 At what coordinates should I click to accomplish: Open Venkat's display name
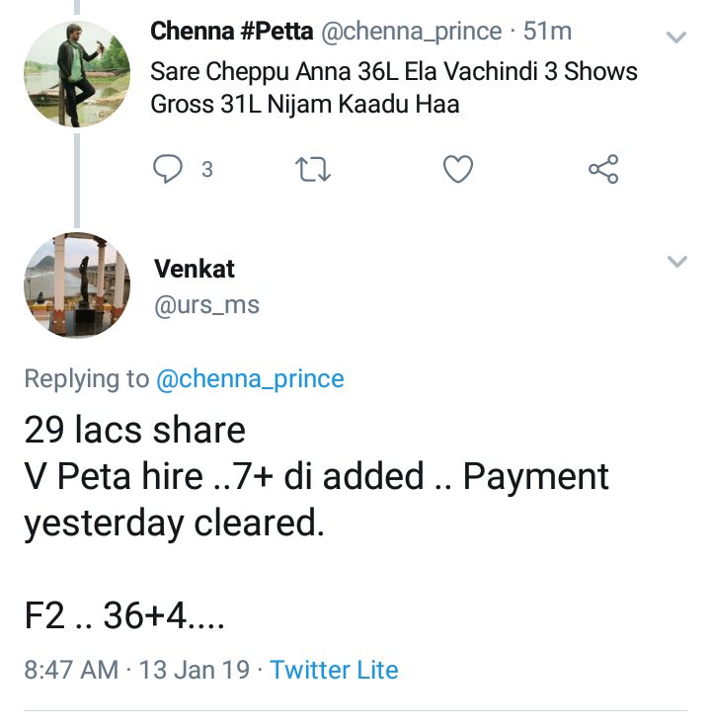[x=195, y=269]
